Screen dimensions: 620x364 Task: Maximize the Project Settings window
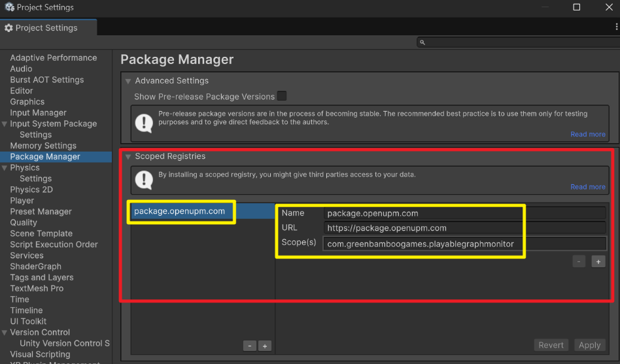pos(576,7)
